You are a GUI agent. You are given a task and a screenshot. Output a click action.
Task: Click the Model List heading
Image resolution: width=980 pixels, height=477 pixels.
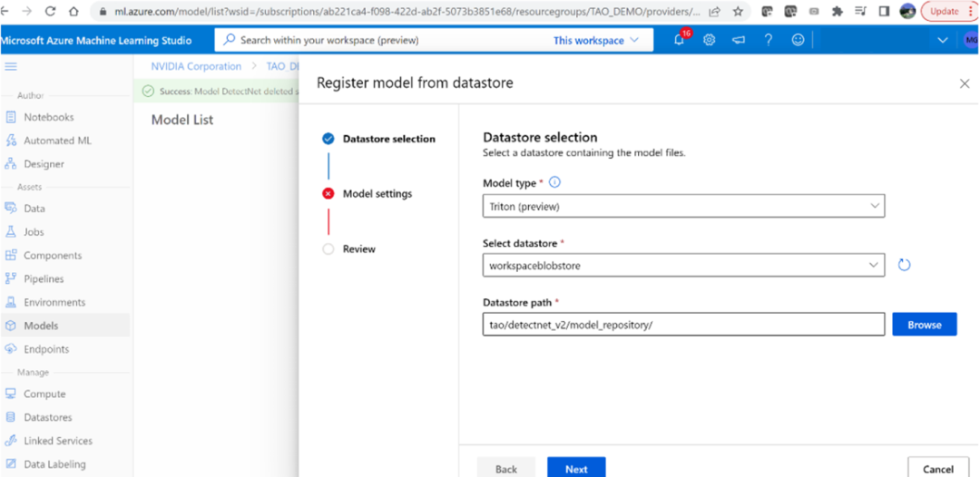click(x=181, y=120)
